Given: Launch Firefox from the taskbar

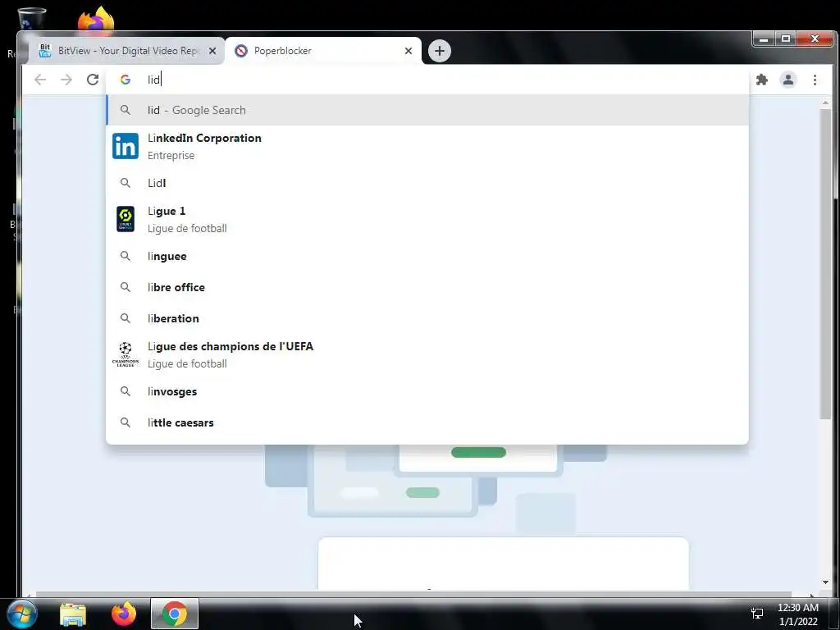Looking at the screenshot, I should pos(124,614).
